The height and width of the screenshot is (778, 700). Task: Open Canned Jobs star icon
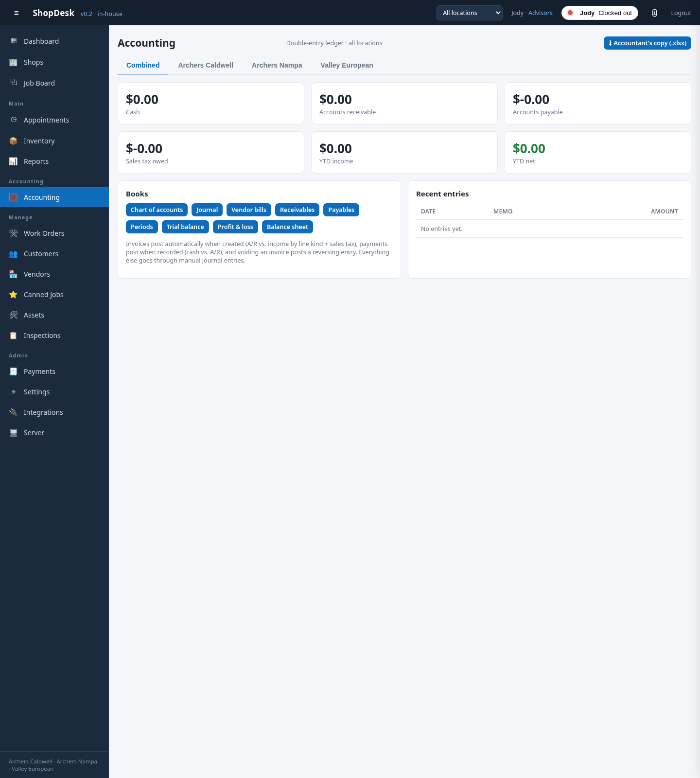tap(14, 295)
